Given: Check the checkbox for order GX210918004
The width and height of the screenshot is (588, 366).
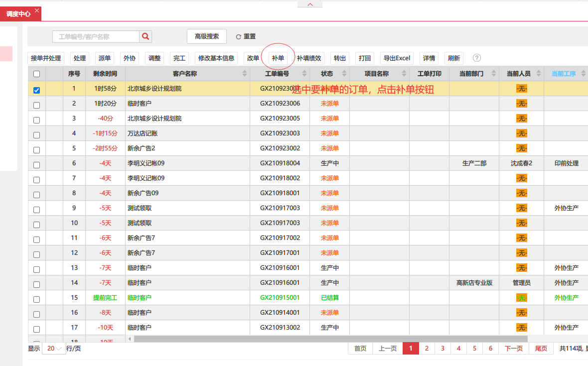Looking at the screenshot, I should point(36,165).
